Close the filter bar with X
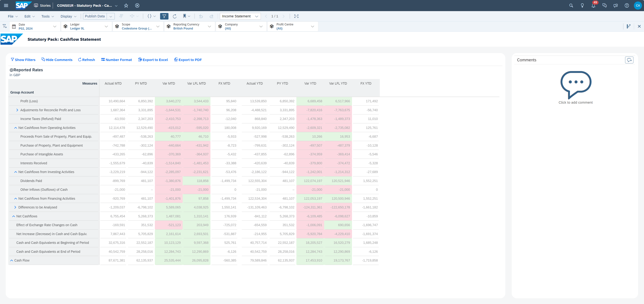This screenshot has width=644, height=304. click(639, 26)
